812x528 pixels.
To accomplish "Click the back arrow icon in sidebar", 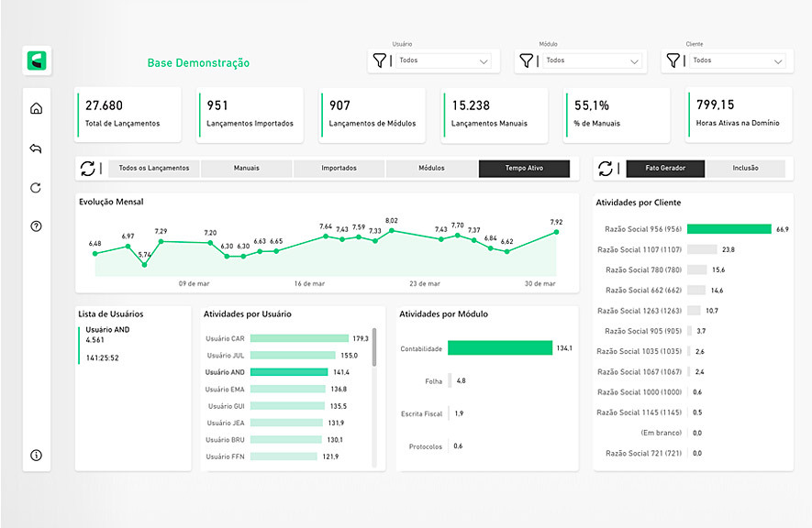I will click(x=37, y=148).
